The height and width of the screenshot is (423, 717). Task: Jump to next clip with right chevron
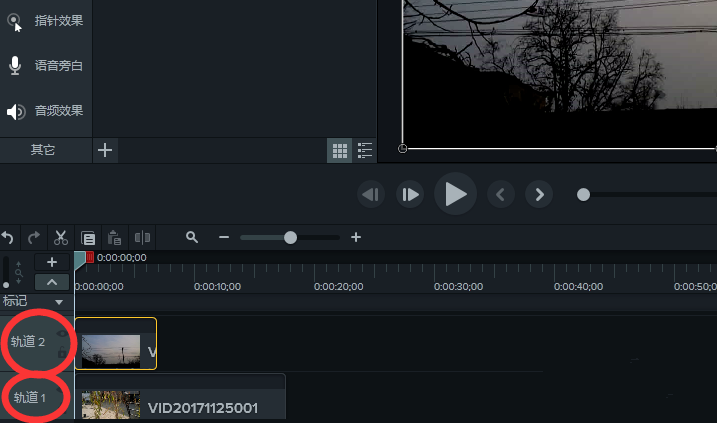[x=539, y=194]
